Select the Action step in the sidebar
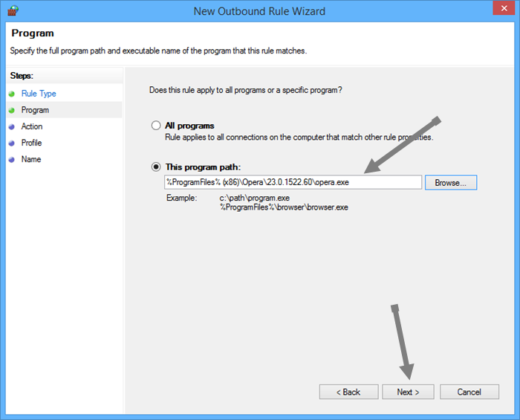 [x=32, y=126]
